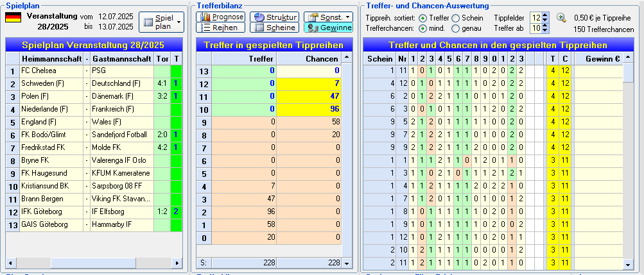Select the GAIS Göteborg cell
Viewport: 644px width, 275px height.
click(x=51, y=224)
